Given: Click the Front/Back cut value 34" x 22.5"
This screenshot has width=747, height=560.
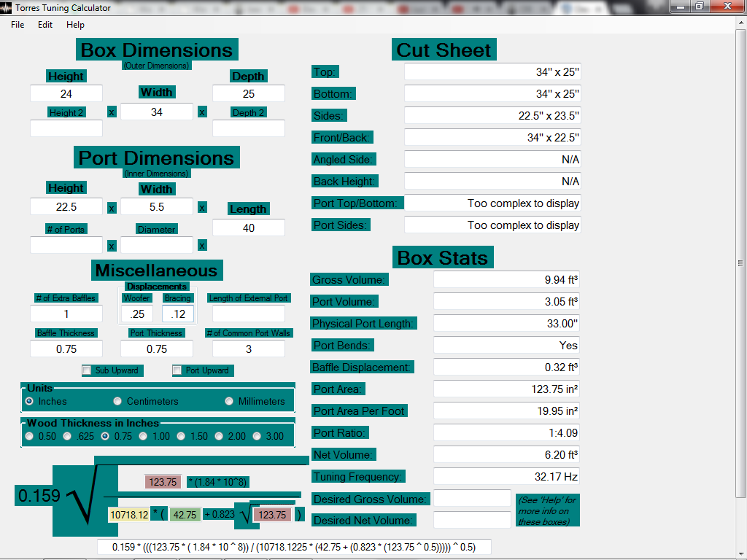Looking at the screenshot, I should pyautogui.click(x=492, y=137).
